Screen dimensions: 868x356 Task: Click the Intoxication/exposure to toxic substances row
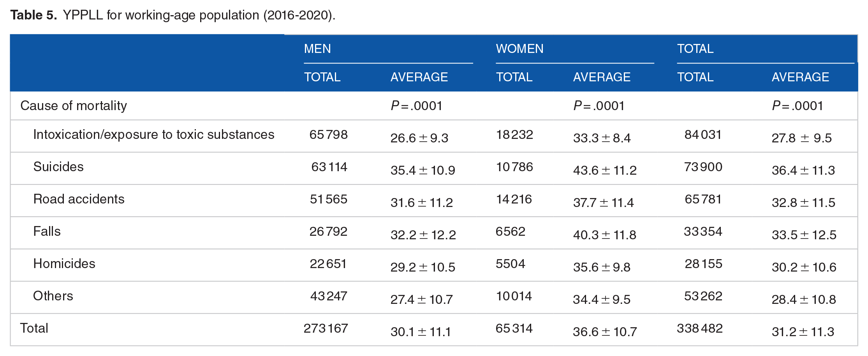(x=434, y=136)
